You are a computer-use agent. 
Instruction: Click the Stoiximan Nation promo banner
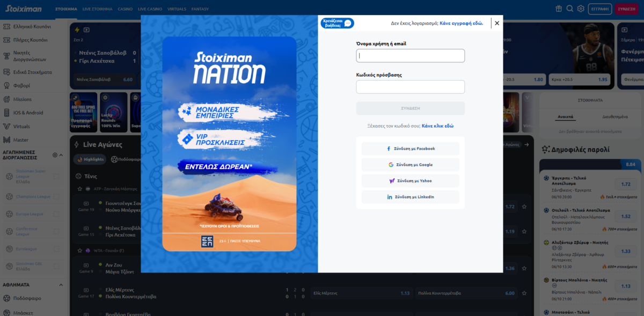(x=229, y=144)
